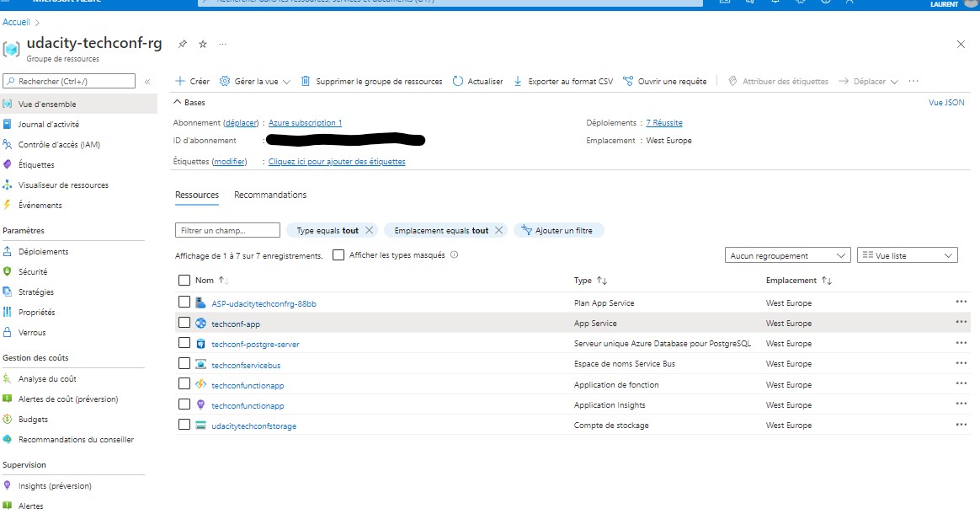Sort resources by Nom column arrows
Viewport: 980px width, 514px height.
click(223, 280)
